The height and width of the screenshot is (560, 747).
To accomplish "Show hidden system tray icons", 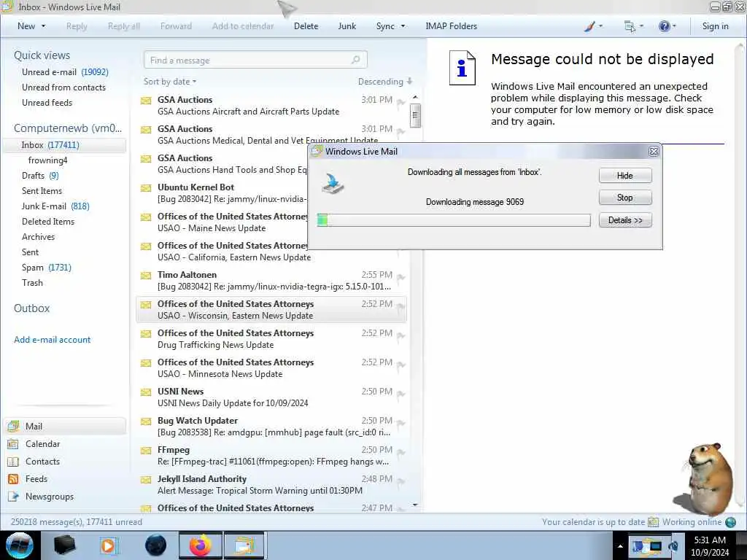I will point(620,546).
